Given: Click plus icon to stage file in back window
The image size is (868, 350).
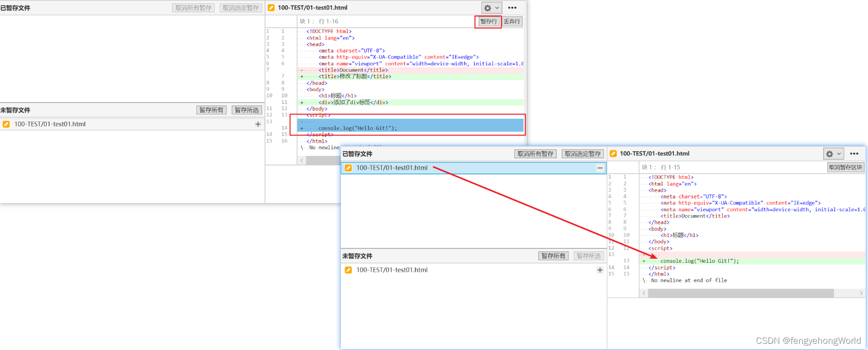Looking at the screenshot, I should click(258, 124).
